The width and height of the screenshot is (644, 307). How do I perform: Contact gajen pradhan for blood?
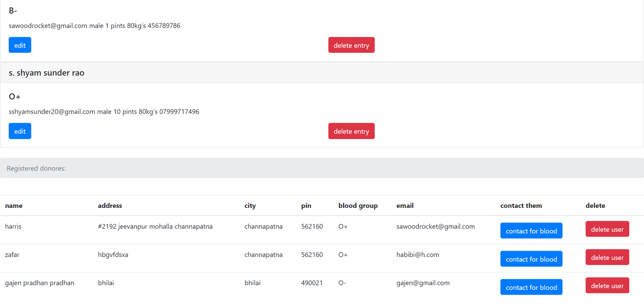click(x=531, y=287)
